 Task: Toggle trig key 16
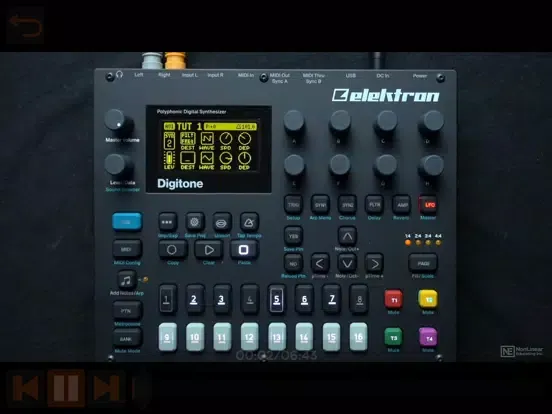[358, 337]
